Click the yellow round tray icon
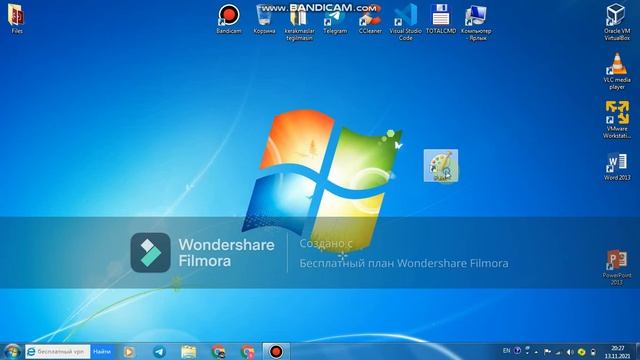The width and height of the screenshot is (640, 360). [582, 351]
